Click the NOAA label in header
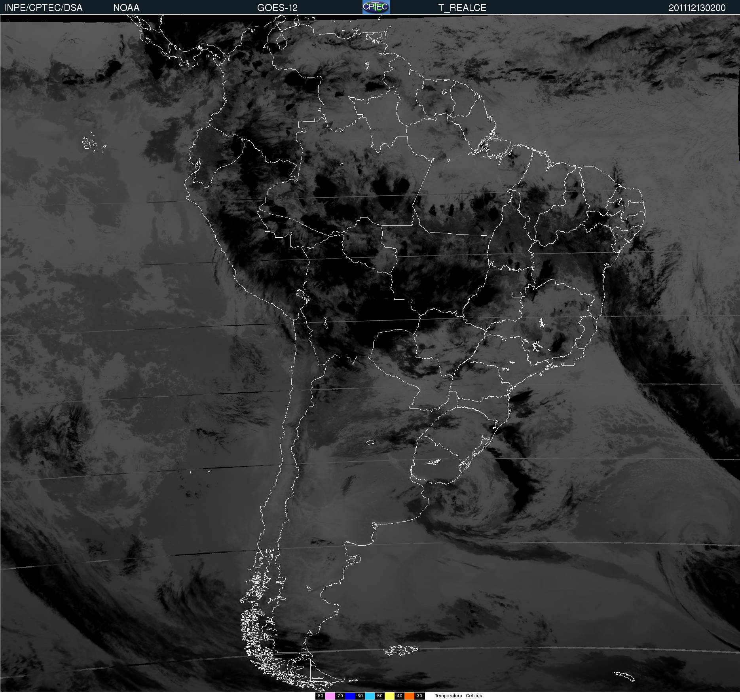The width and height of the screenshot is (740, 700). point(126,8)
